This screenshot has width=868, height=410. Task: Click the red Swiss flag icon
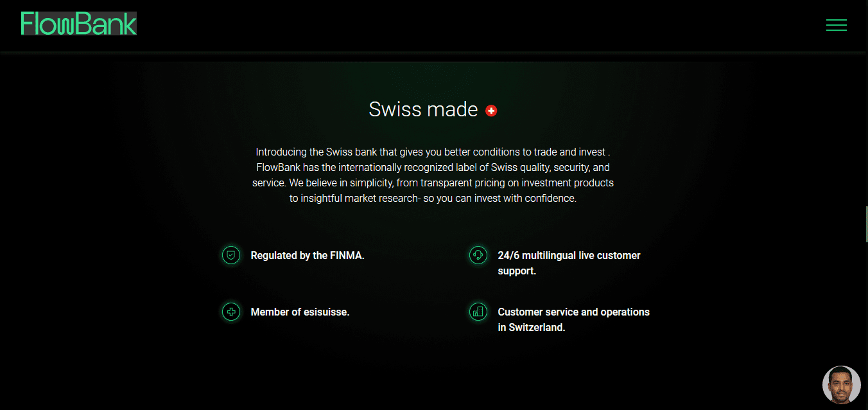[x=491, y=111]
